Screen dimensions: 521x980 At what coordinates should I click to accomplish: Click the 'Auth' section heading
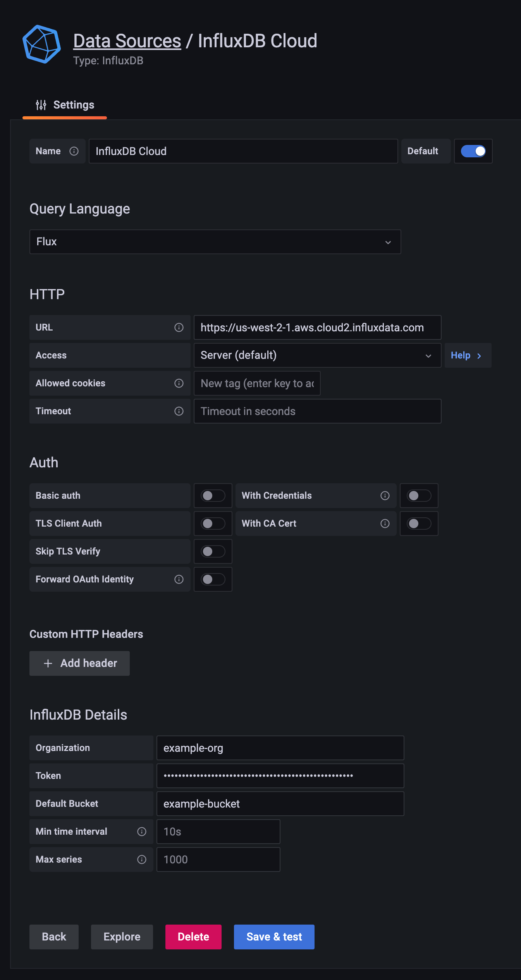[44, 463]
